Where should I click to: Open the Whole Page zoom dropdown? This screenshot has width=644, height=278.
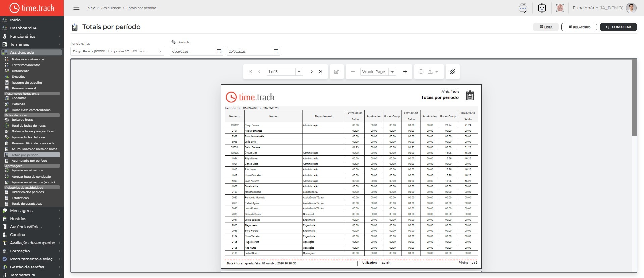[392, 72]
